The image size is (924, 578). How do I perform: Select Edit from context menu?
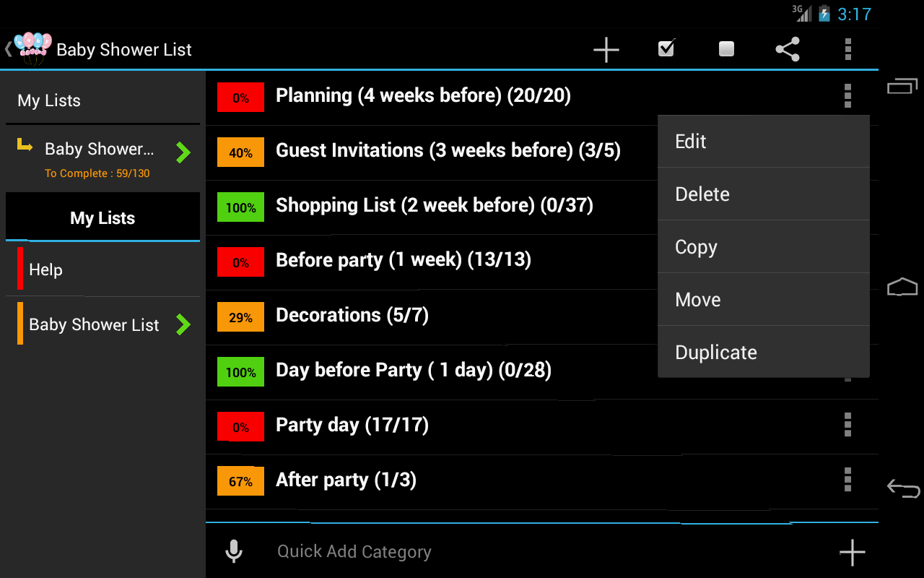[x=763, y=142]
